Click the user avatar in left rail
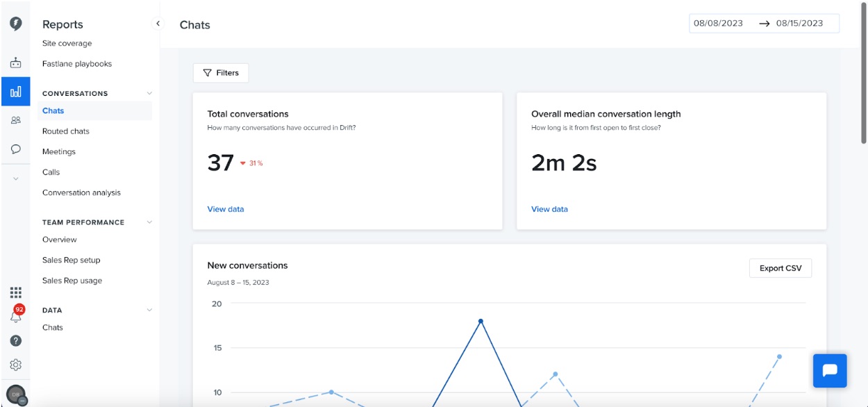The width and height of the screenshot is (868, 407). point(16,395)
